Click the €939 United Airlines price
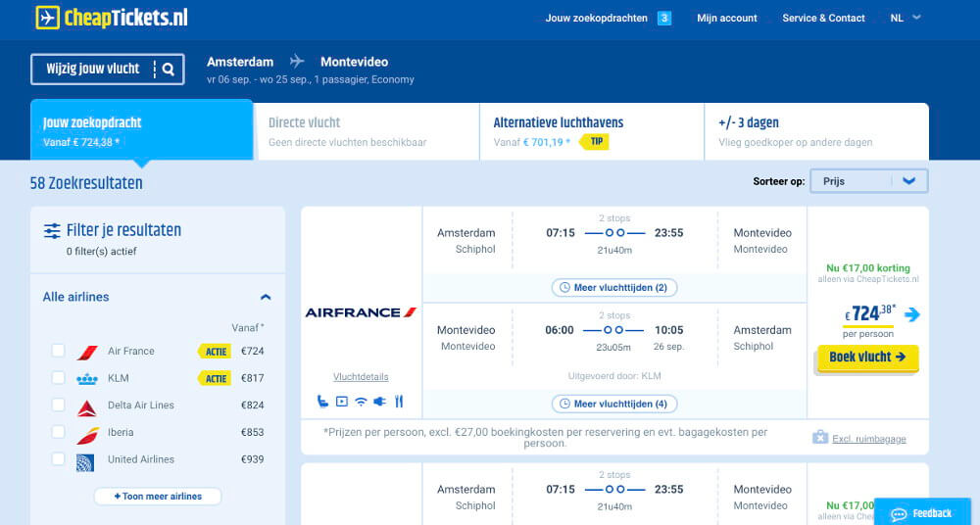The width and height of the screenshot is (980, 525). pyautogui.click(x=253, y=458)
